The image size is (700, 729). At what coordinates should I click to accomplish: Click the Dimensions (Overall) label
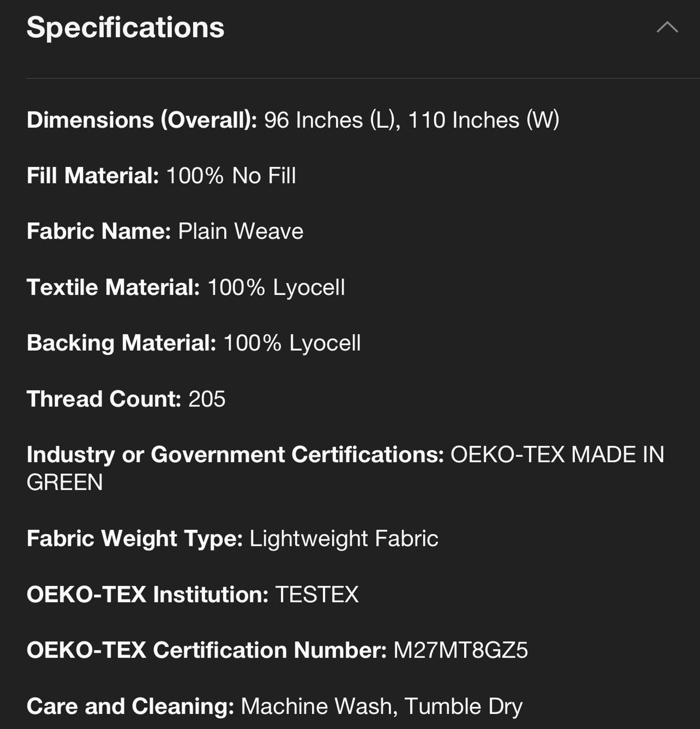(x=142, y=120)
